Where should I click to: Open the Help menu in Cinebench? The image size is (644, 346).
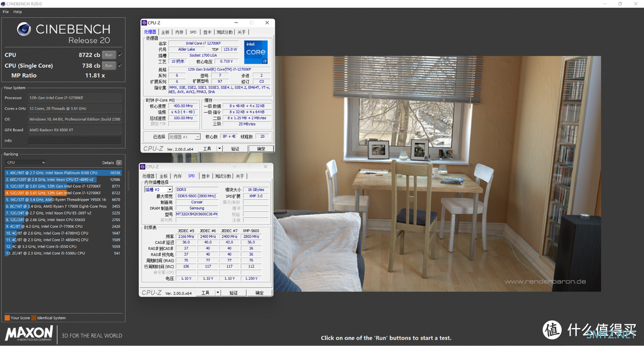pos(17,12)
